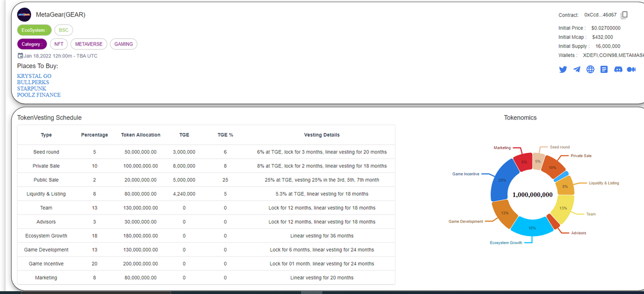Click the Type column header

point(46,135)
